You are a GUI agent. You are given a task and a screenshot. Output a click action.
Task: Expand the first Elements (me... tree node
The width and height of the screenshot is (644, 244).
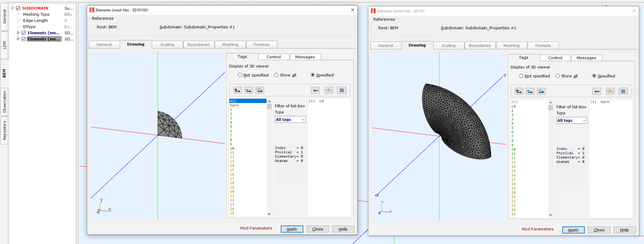[18, 33]
